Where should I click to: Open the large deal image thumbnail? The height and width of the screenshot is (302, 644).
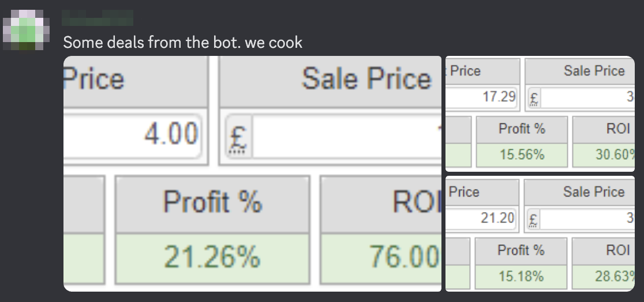[x=252, y=173]
